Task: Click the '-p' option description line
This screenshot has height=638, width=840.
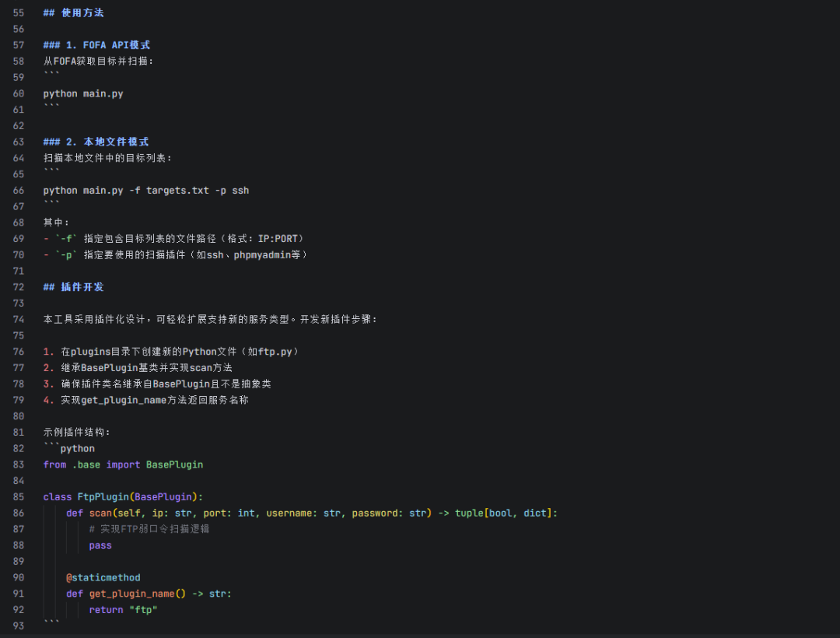Action: (x=175, y=255)
